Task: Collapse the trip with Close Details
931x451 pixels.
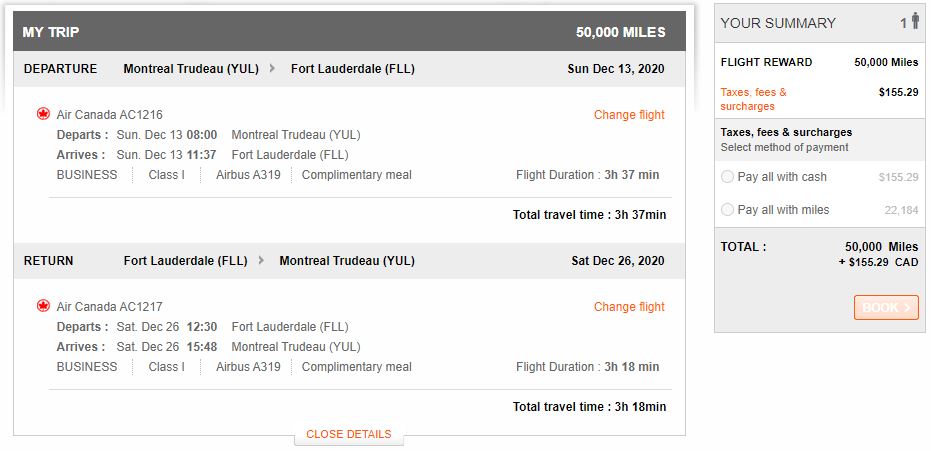Action: coord(348,434)
